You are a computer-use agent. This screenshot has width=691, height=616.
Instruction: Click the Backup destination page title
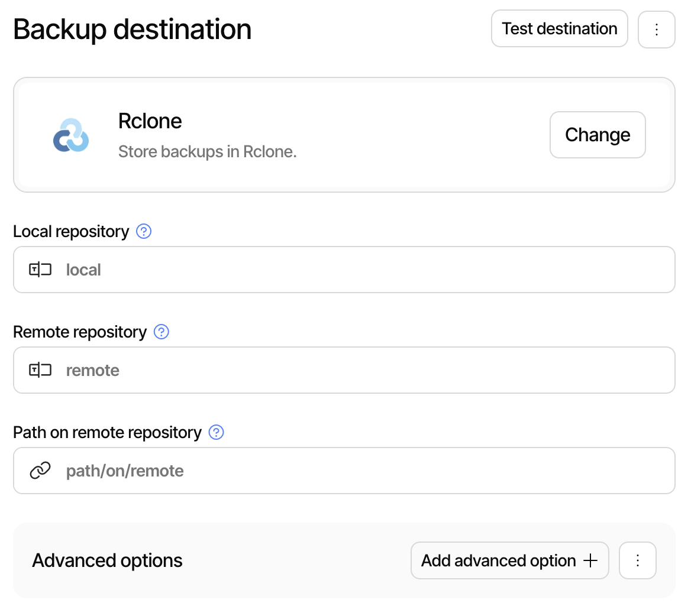click(x=133, y=28)
